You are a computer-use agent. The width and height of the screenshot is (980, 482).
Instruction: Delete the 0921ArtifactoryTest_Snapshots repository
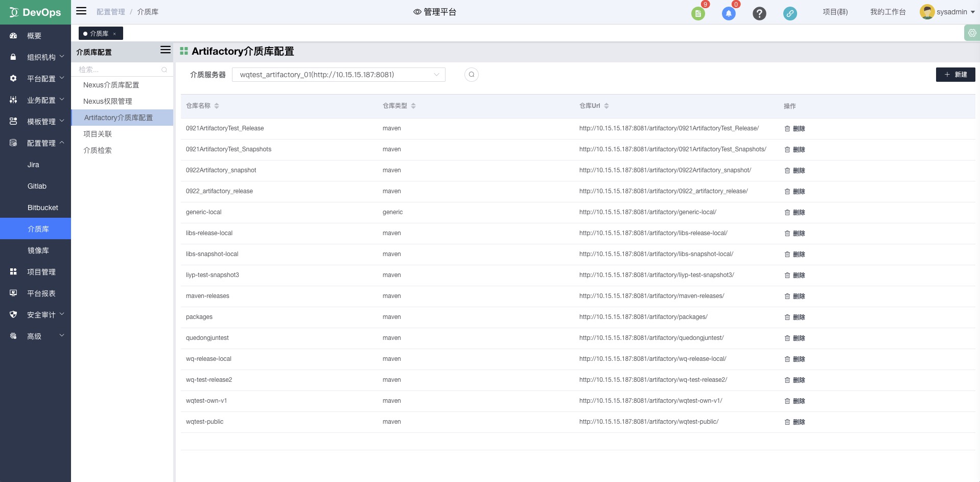(x=795, y=150)
